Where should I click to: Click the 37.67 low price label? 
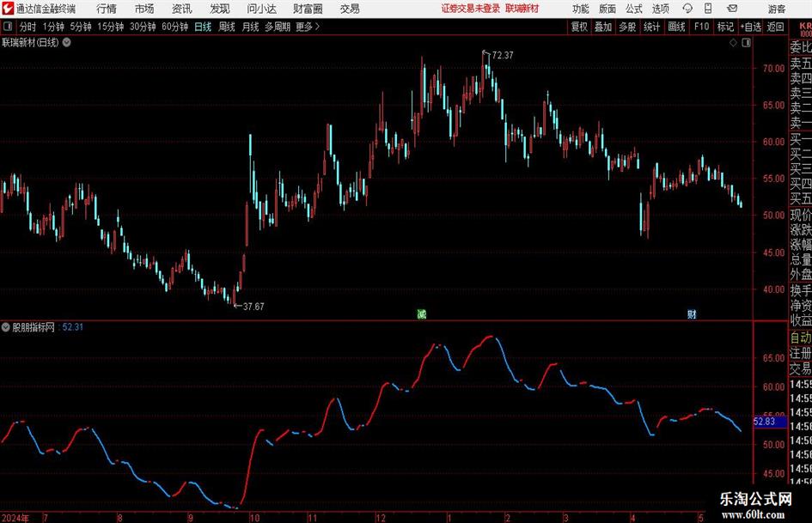253,307
